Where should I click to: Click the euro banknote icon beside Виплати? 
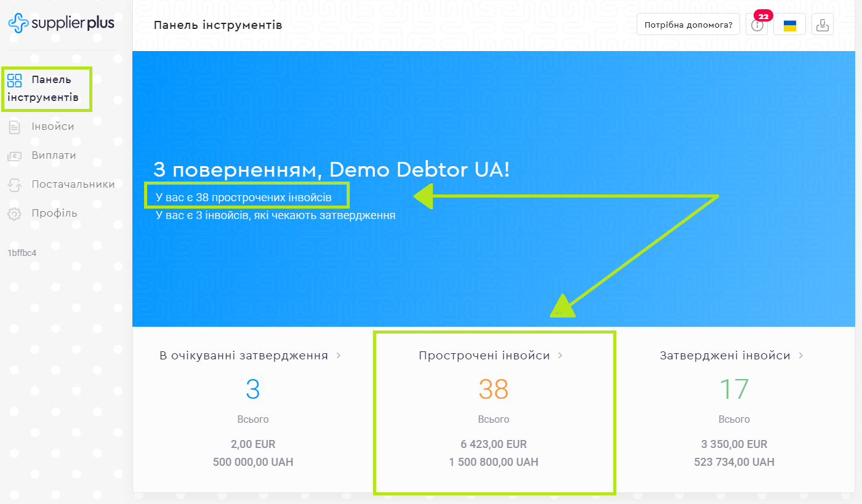(x=15, y=156)
